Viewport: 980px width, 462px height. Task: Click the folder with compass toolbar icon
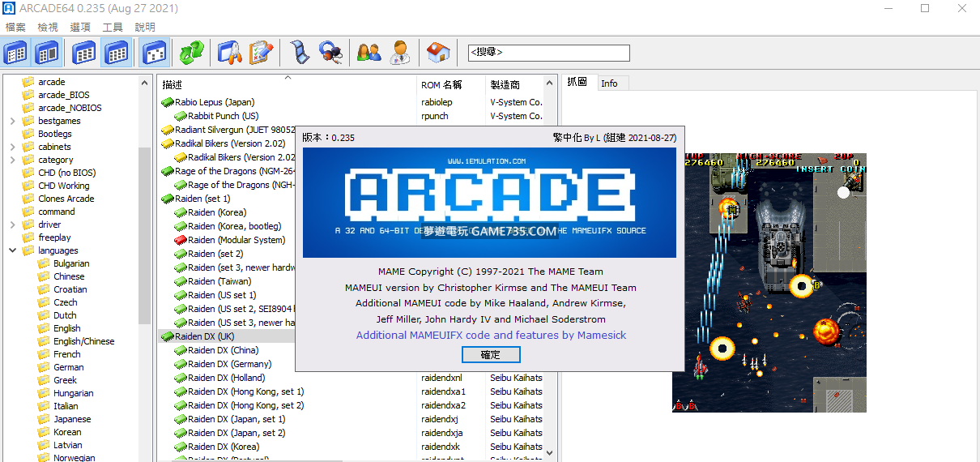[x=230, y=53]
